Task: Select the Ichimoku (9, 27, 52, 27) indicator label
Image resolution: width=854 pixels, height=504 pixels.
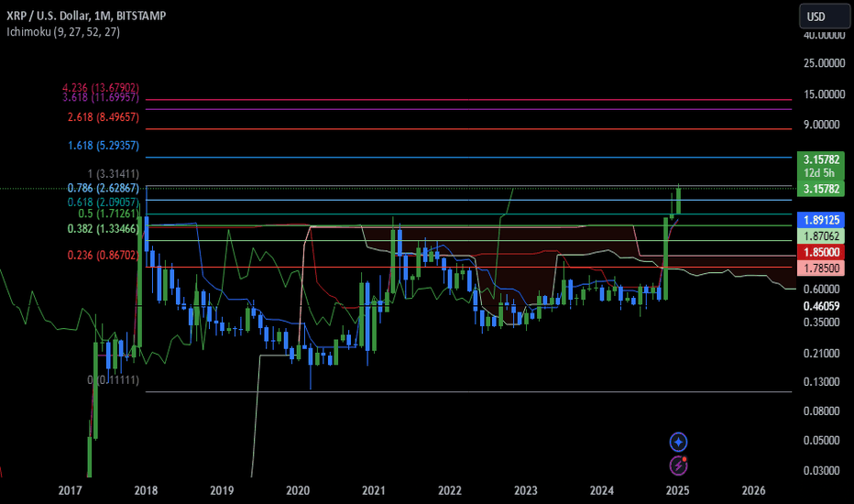Action: [x=63, y=31]
